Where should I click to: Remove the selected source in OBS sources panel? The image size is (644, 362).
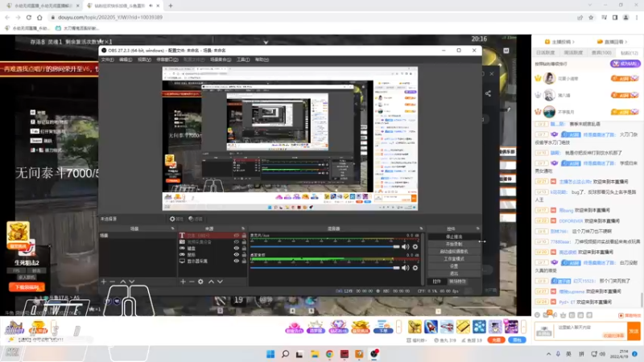point(192,282)
